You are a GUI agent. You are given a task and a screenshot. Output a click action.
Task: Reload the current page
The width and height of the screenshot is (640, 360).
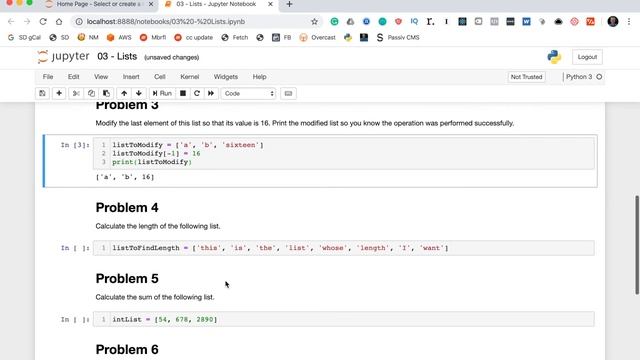[43, 22]
